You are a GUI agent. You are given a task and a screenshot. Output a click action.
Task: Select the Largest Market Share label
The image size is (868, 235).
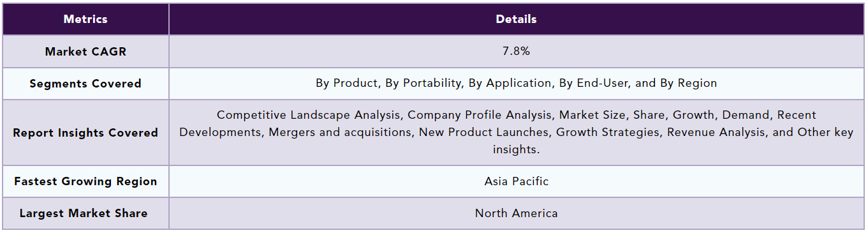tap(84, 213)
